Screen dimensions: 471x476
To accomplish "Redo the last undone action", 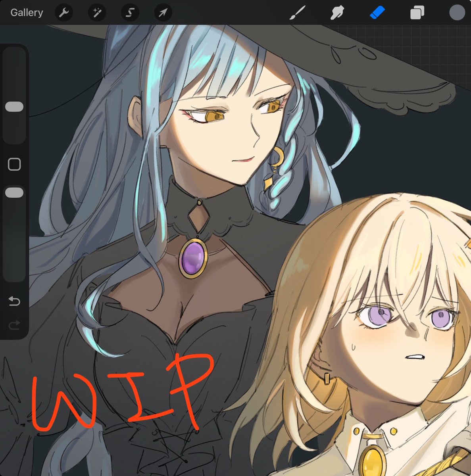I will [14, 326].
